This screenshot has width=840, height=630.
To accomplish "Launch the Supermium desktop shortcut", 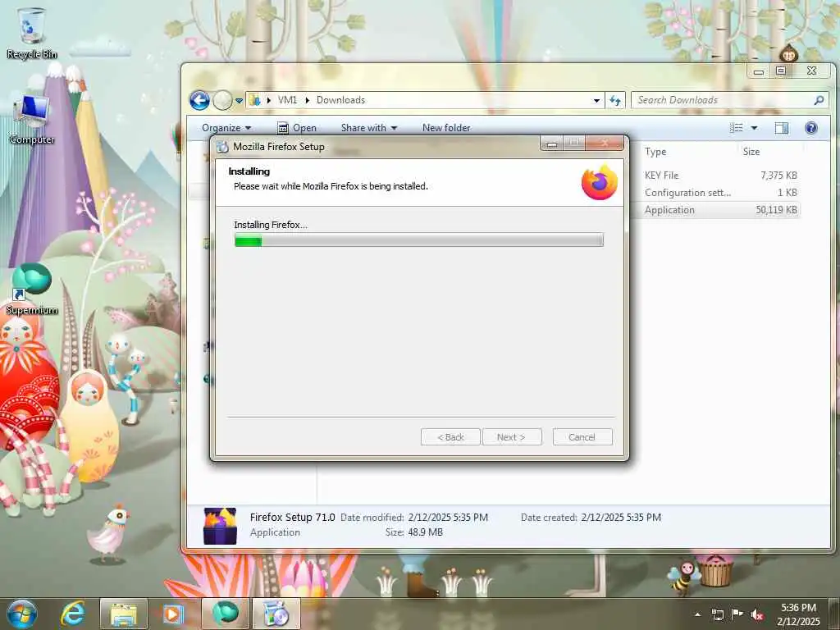I will [x=31, y=290].
